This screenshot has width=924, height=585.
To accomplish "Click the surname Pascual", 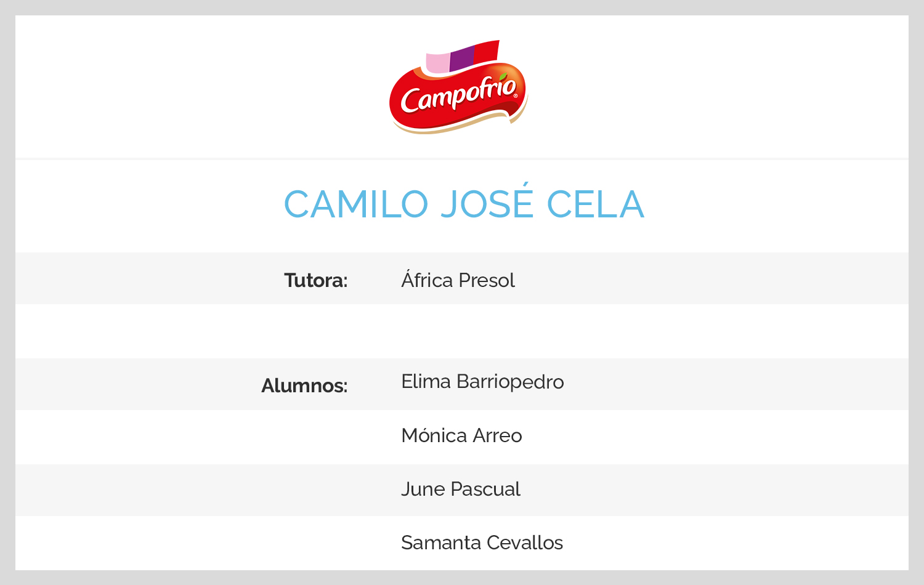I will (x=485, y=489).
